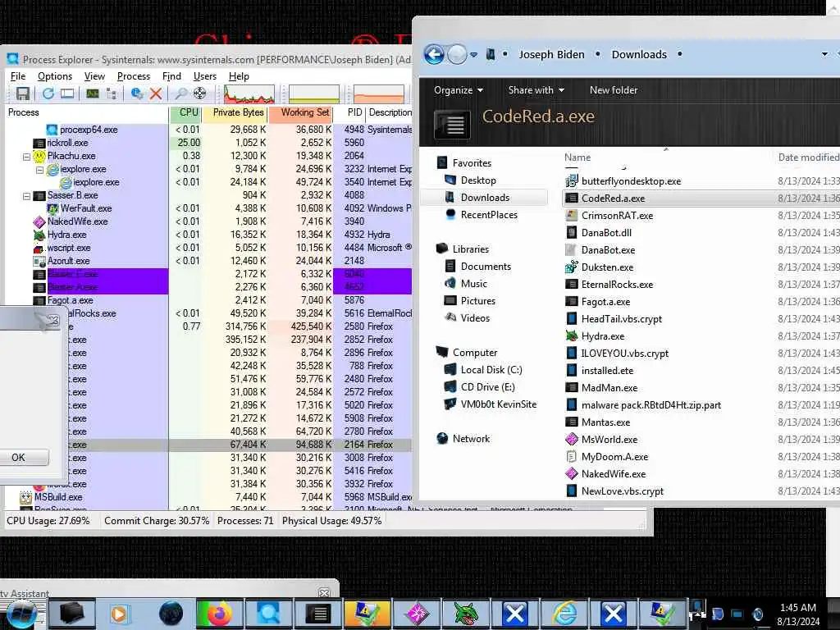Image resolution: width=840 pixels, height=630 pixels.
Task: Select Local Disk (C:) in sidebar
Action: pos(491,370)
